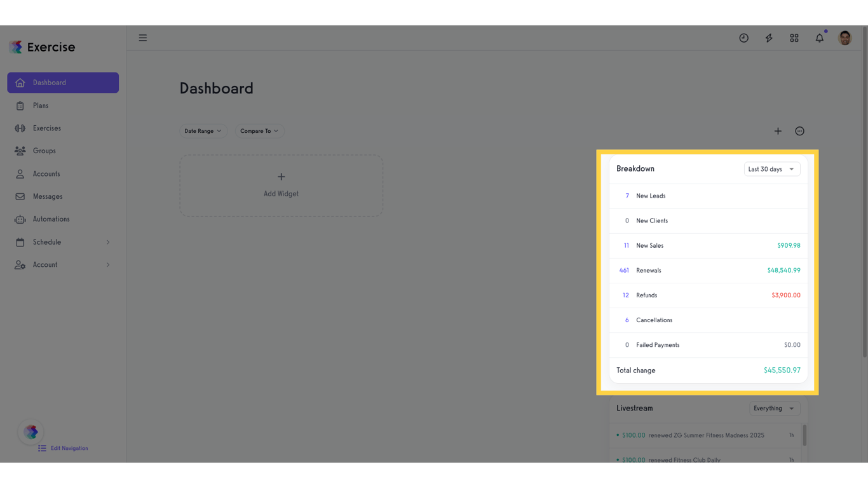Select the Exercises sidebar icon
868x488 pixels.
(21, 128)
